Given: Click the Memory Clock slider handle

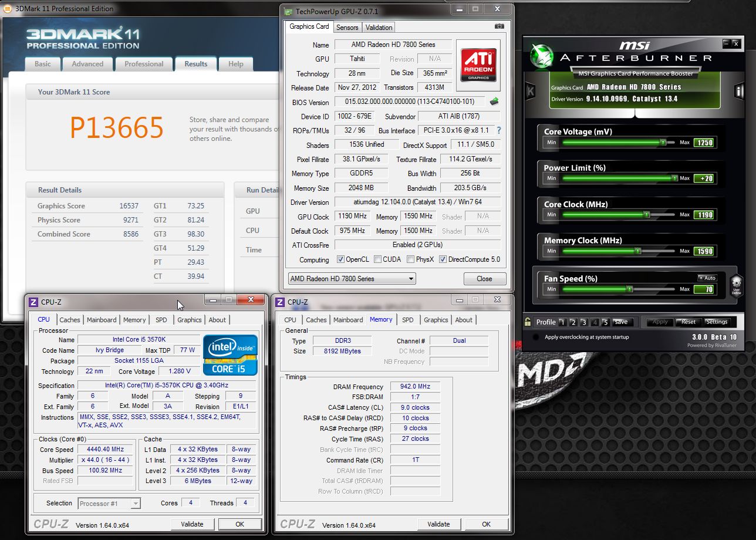Looking at the screenshot, I should [638, 251].
